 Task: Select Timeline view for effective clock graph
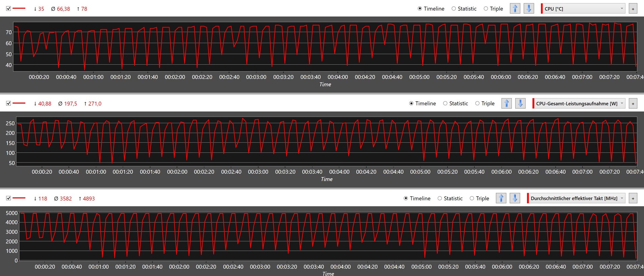point(417,198)
